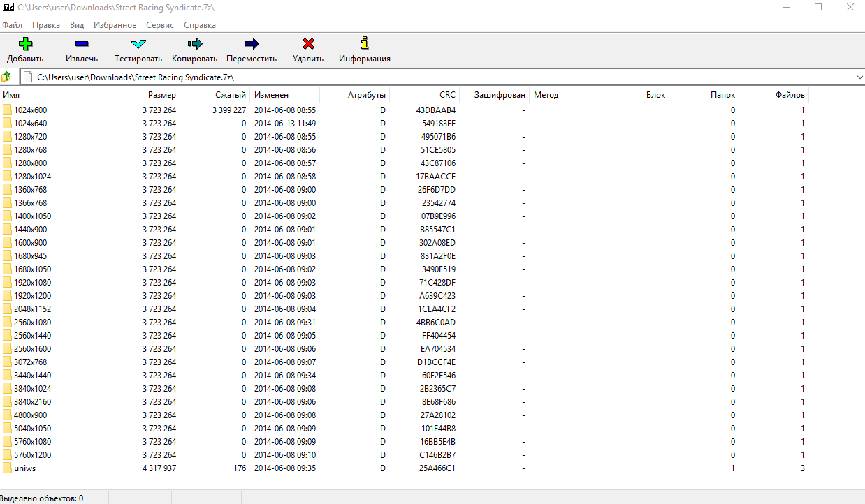Click the 1280x1024 folder icon
The height and width of the screenshot is (504, 865).
[x=7, y=176]
